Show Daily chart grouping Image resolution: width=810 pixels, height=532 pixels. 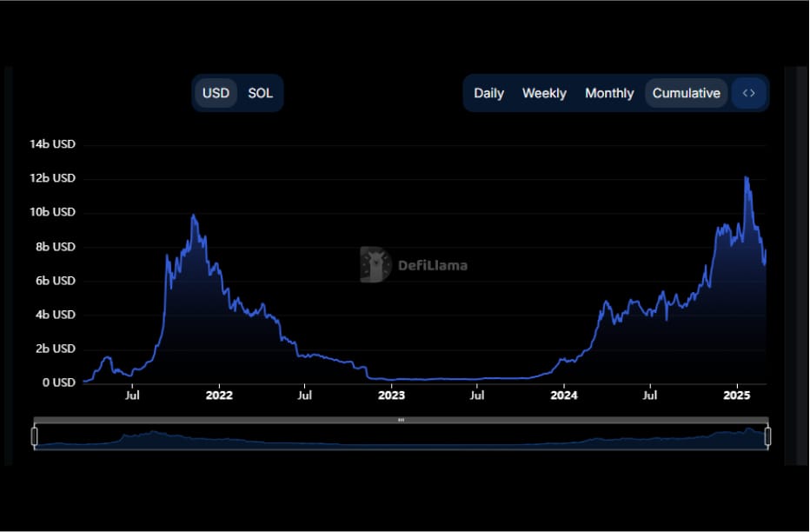point(488,93)
